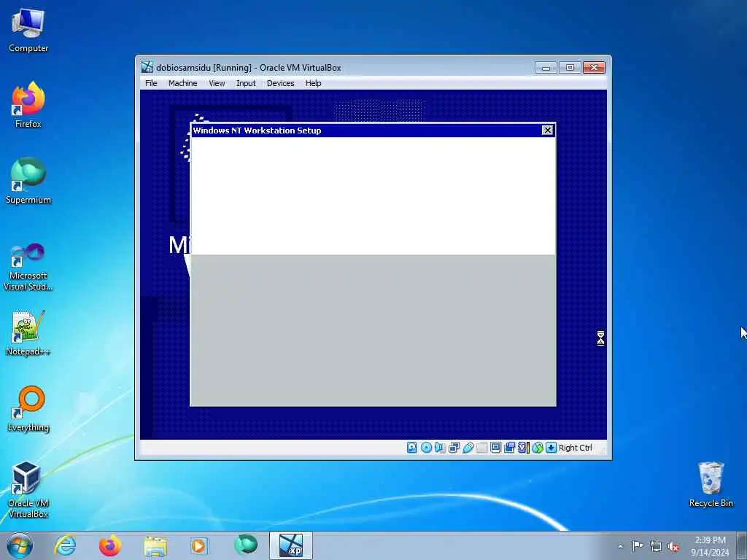The width and height of the screenshot is (747, 560).
Task: Open the File menu in VirtualBox
Action: coord(151,83)
